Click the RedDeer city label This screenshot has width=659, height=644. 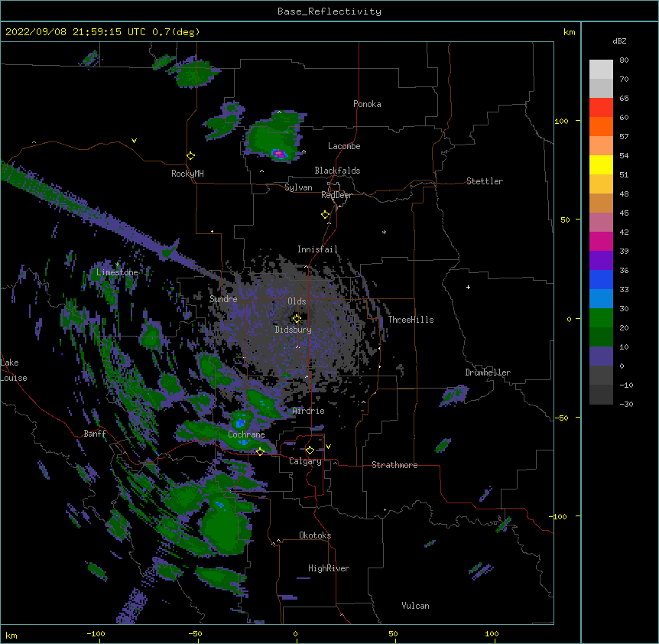click(x=336, y=195)
